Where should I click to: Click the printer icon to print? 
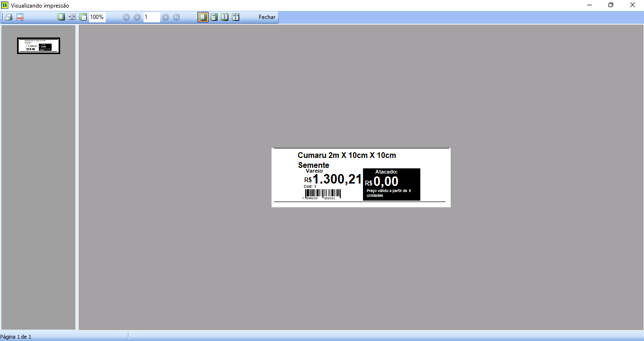tap(9, 17)
